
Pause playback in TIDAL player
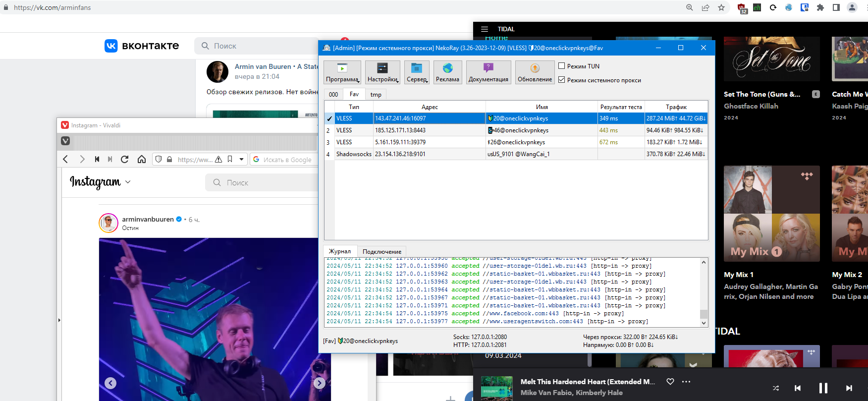pos(823,388)
